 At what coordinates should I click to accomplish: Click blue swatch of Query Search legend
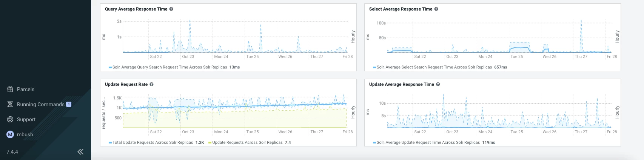tap(110, 67)
